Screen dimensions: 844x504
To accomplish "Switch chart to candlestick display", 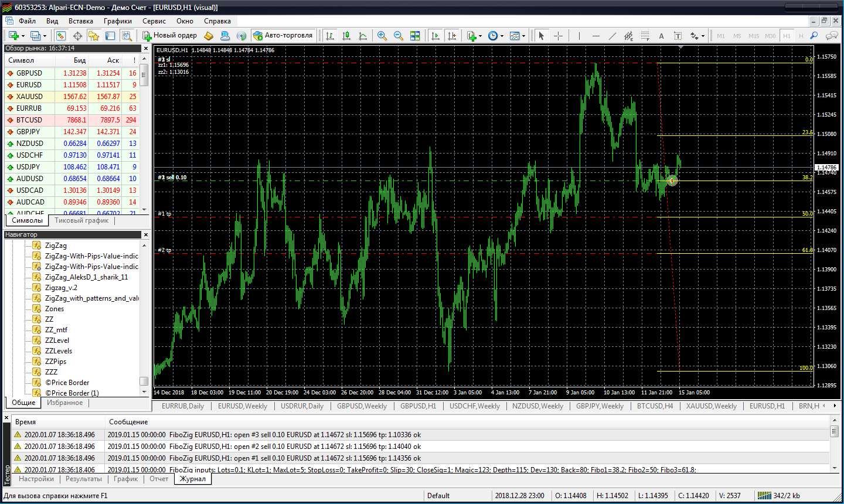I will [346, 36].
